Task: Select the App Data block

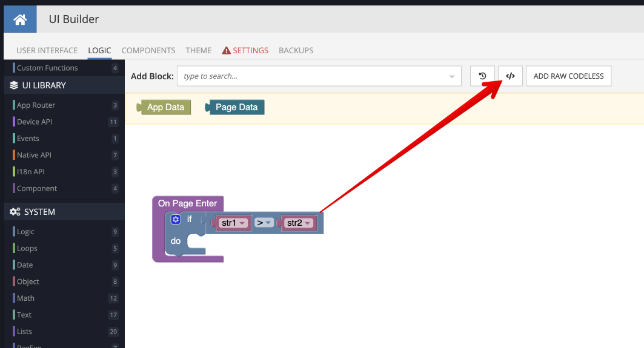Action: (x=165, y=108)
